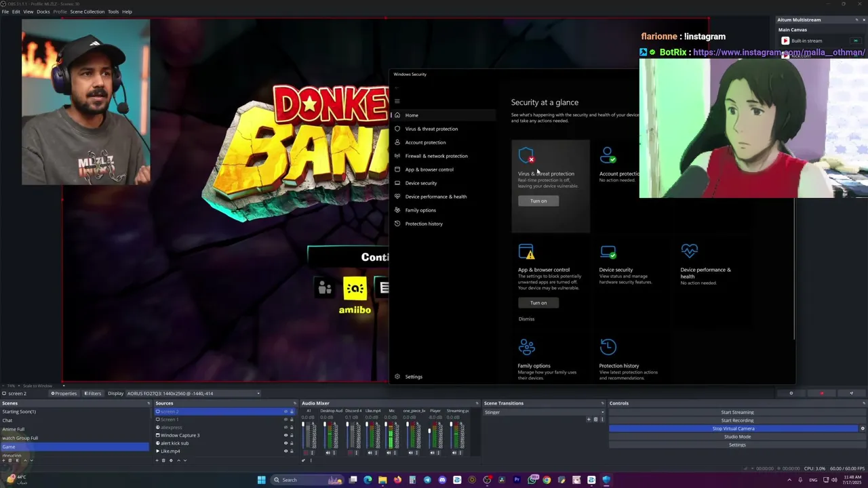Toggle visibility of alert kick sub source
The width and height of the screenshot is (868, 488).
click(x=285, y=443)
